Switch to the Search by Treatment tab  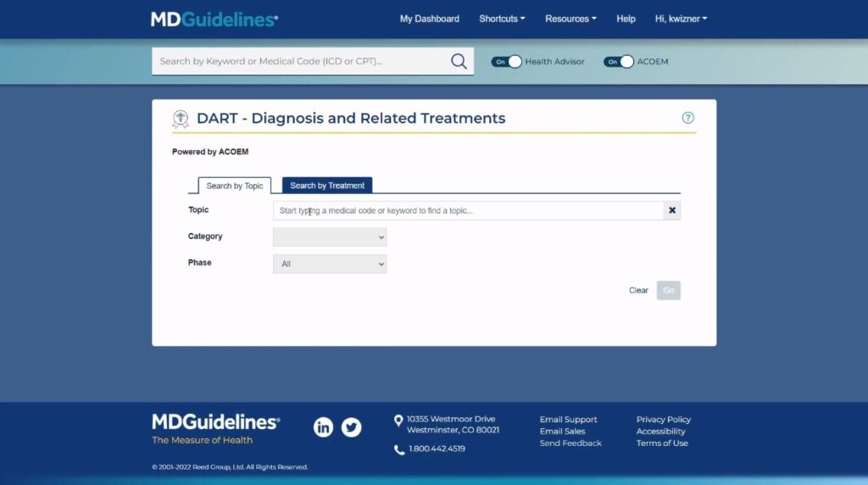coord(327,185)
